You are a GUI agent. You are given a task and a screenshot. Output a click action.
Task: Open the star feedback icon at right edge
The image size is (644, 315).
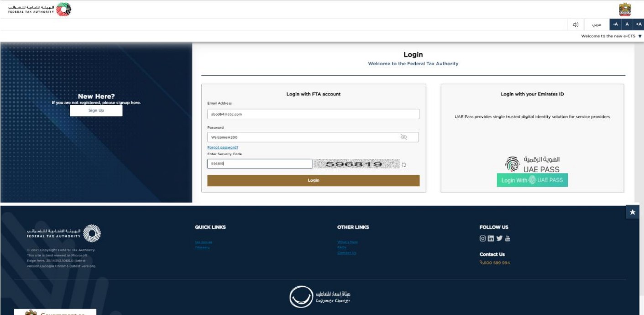tap(632, 212)
